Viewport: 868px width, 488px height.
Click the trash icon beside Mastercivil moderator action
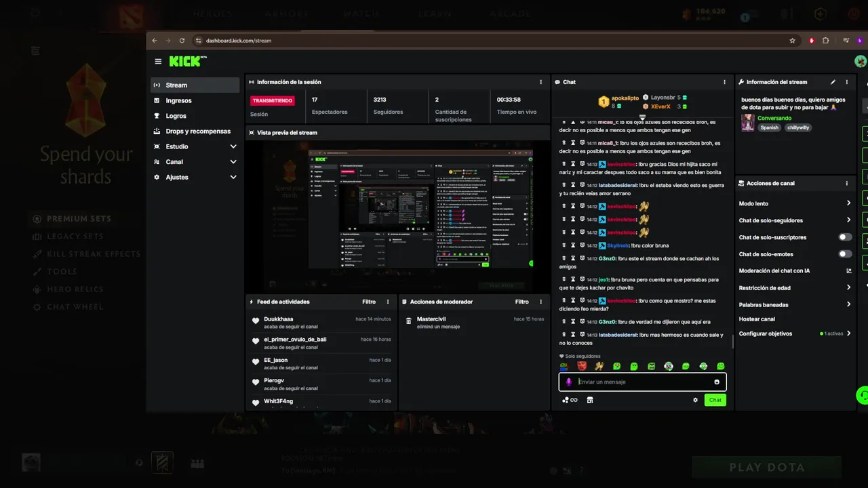point(409,321)
